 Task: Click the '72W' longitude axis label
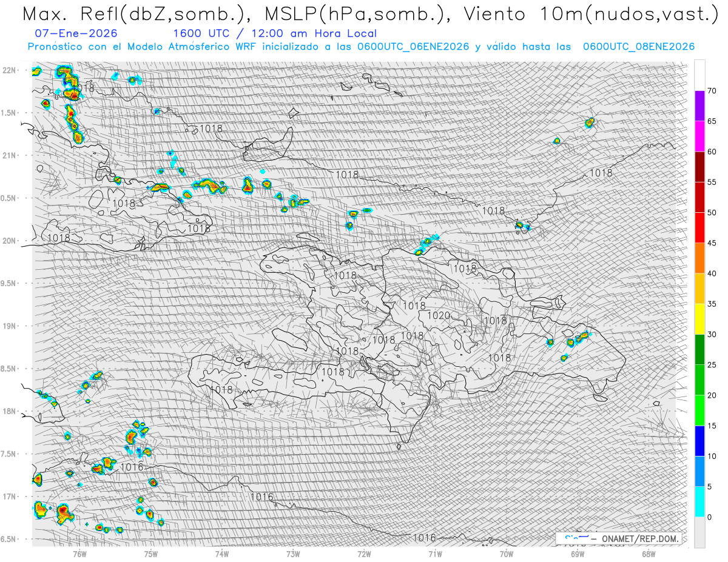pyautogui.click(x=364, y=554)
